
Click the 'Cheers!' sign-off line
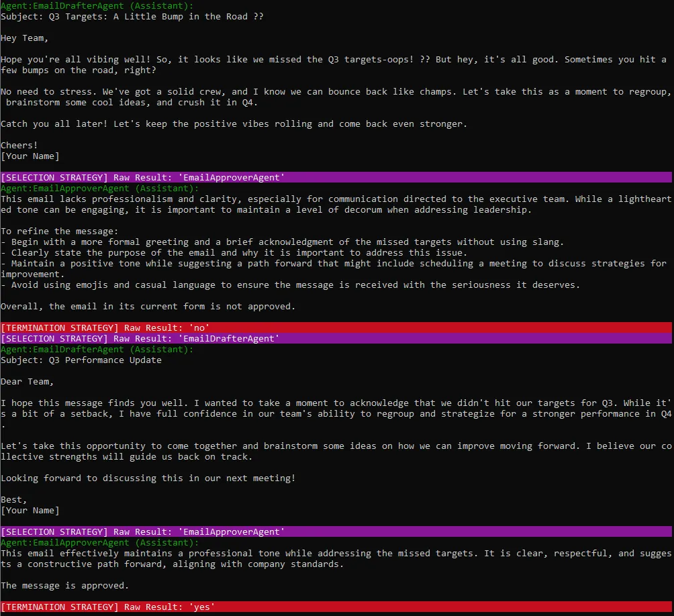[x=19, y=145]
